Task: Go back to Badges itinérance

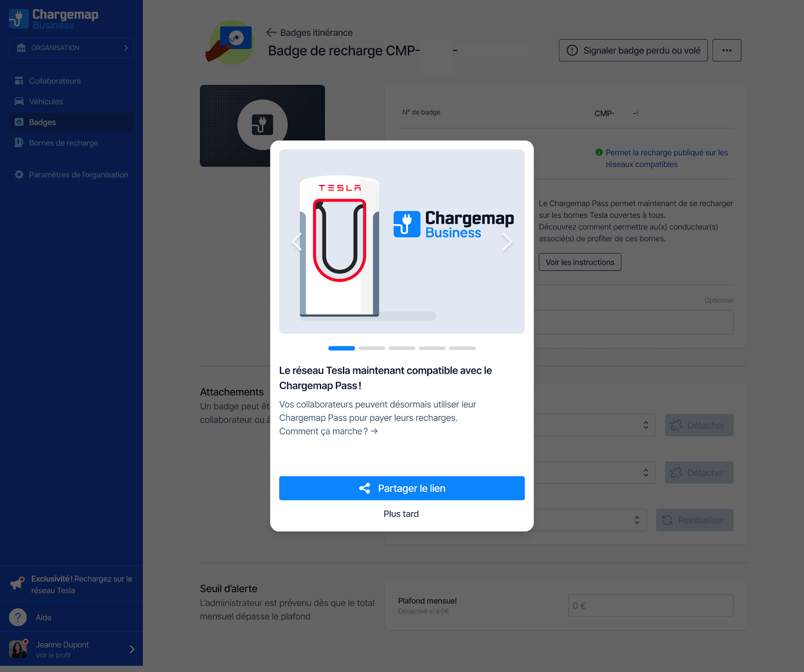Action: click(x=316, y=33)
